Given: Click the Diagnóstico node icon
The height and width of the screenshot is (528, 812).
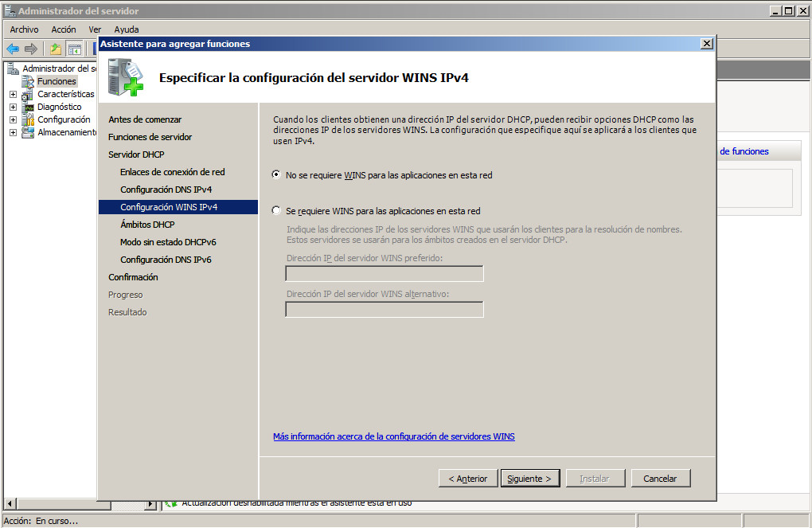Looking at the screenshot, I should point(29,107).
